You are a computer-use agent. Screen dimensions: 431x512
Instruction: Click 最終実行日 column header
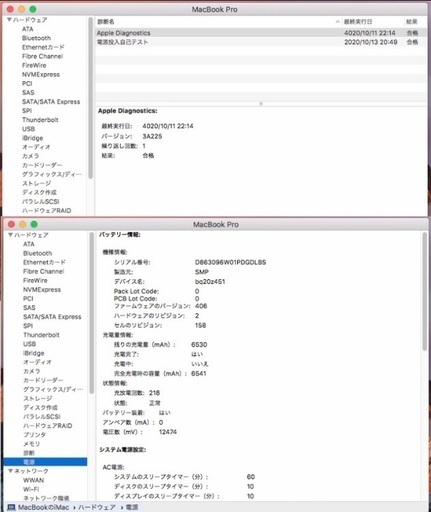[358, 22]
